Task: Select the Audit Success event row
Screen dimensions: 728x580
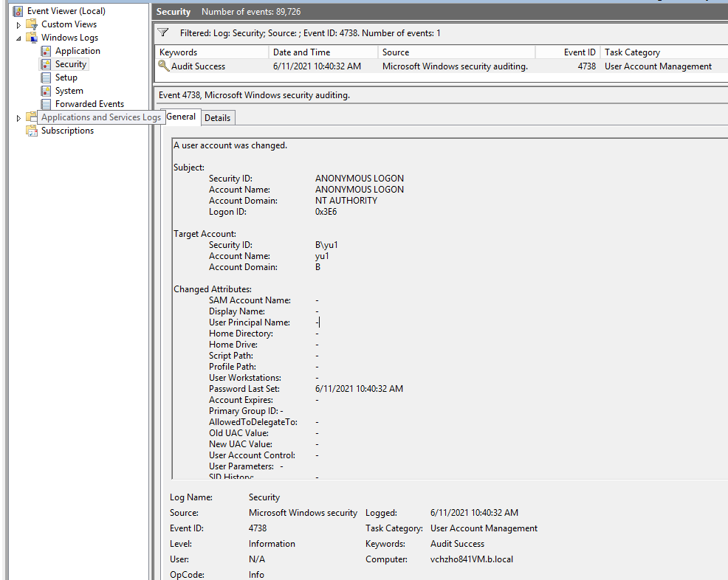Action: [x=441, y=66]
